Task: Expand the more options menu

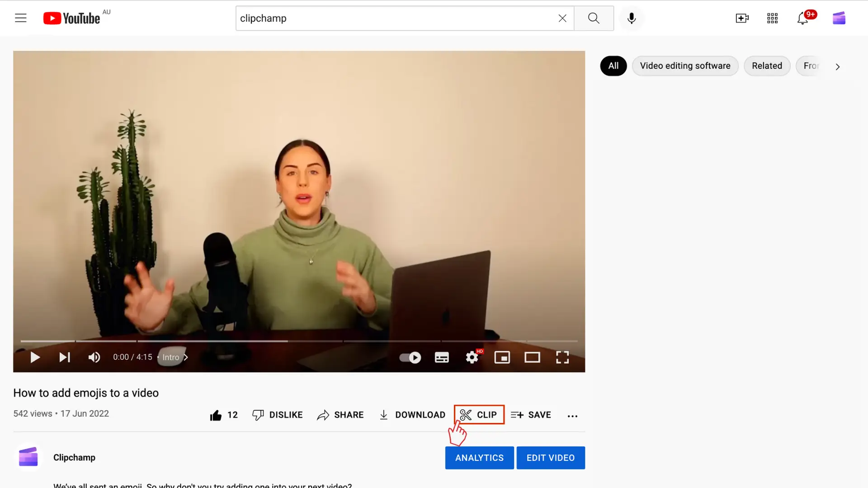Action: 571,415
